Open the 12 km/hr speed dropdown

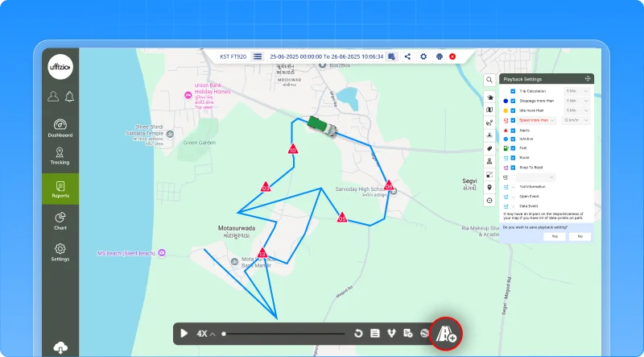576,121
